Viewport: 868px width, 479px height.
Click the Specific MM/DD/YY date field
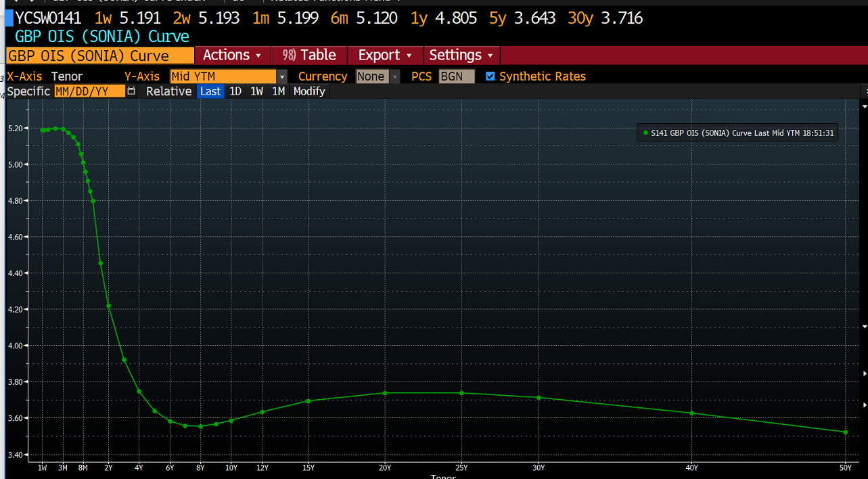point(89,91)
